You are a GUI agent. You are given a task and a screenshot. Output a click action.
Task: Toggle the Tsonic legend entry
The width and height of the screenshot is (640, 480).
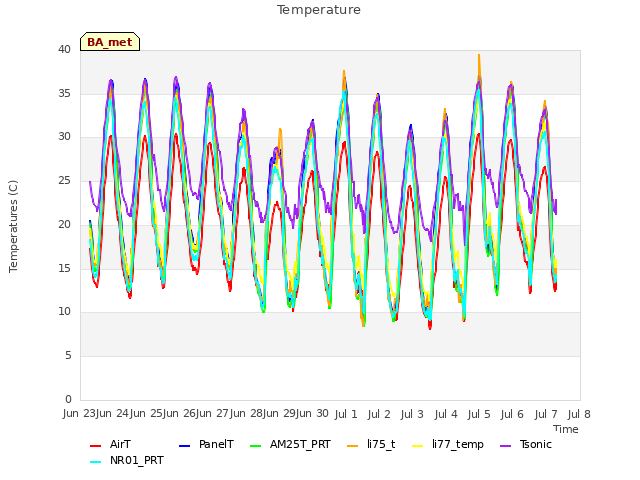pyautogui.click(x=526, y=444)
